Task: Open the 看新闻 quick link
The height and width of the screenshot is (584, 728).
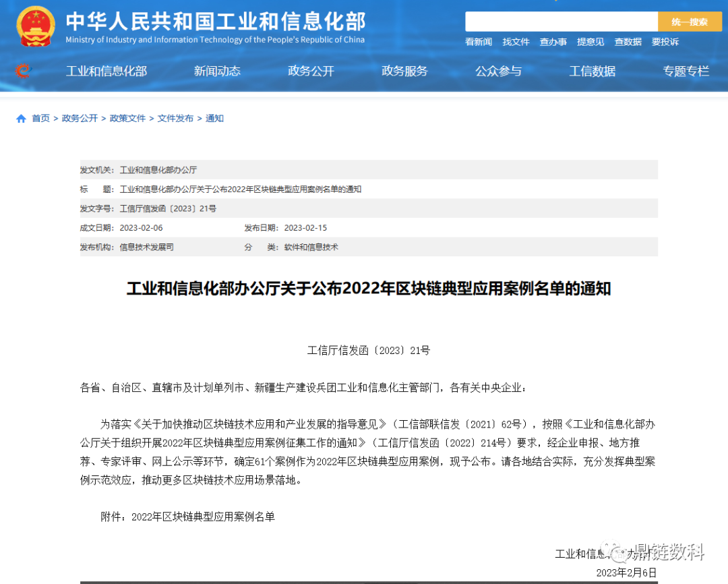Action: tap(478, 42)
